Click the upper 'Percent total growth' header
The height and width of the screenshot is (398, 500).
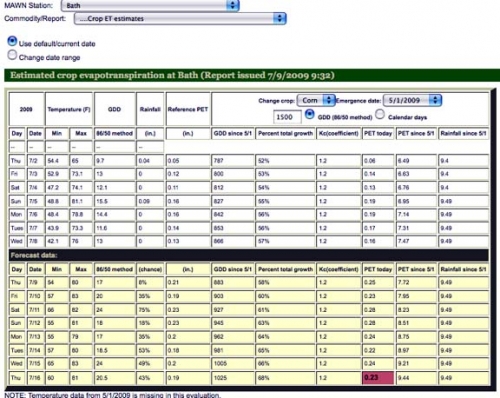(x=286, y=134)
